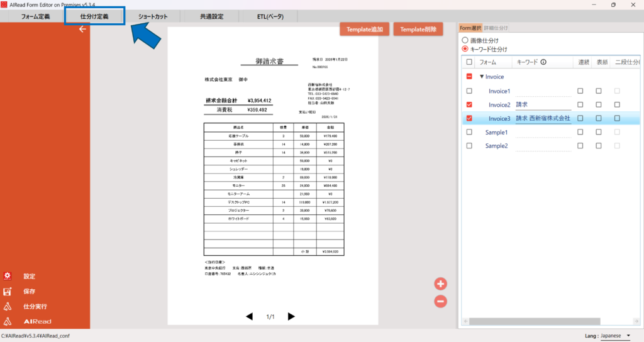The width and height of the screenshot is (644, 342).
Task: Open the Lang Japanese dropdown
Action: click(x=615, y=336)
